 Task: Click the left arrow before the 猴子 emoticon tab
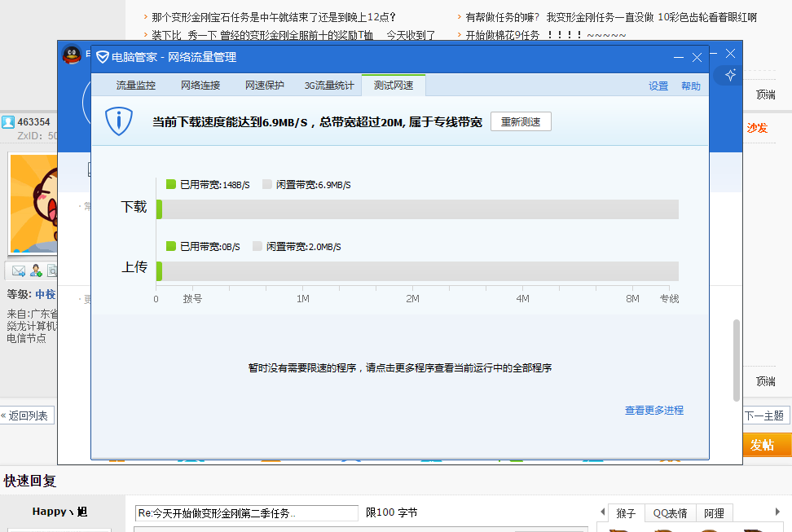coord(602,512)
